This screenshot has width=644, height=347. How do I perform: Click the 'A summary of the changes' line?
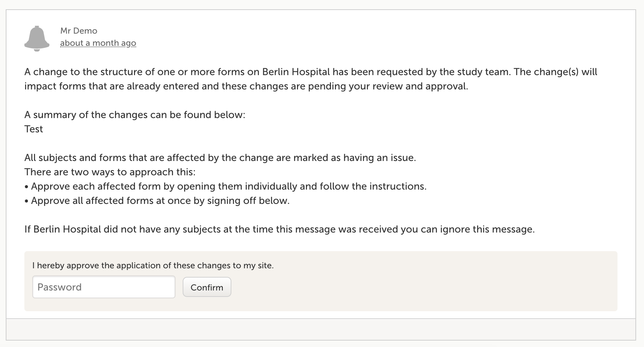pos(135,115)
